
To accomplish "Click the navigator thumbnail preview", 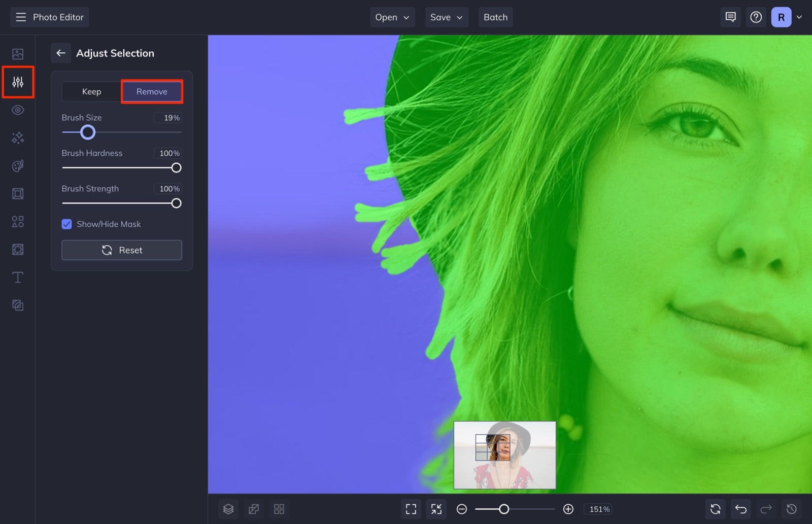I will (x=504, y=455).
